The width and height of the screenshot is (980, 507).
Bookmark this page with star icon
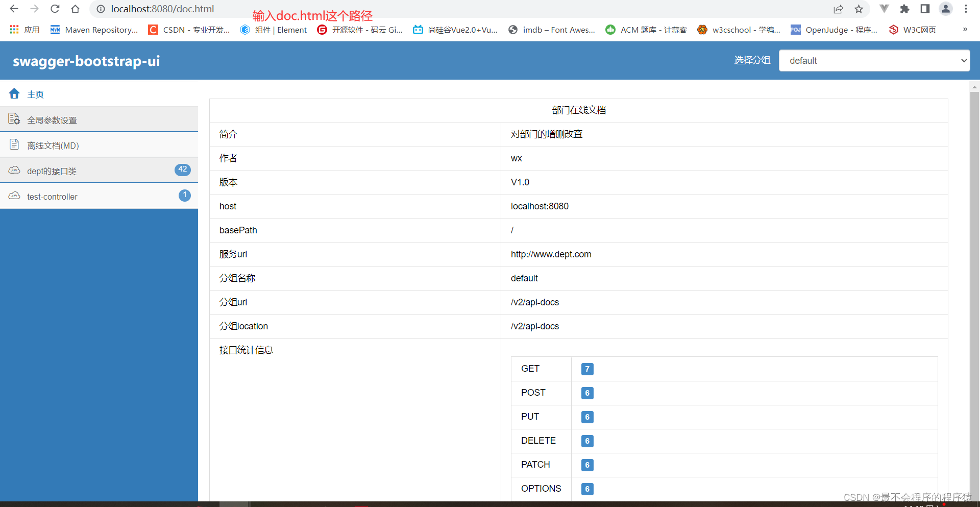click(x=859, y=9)
